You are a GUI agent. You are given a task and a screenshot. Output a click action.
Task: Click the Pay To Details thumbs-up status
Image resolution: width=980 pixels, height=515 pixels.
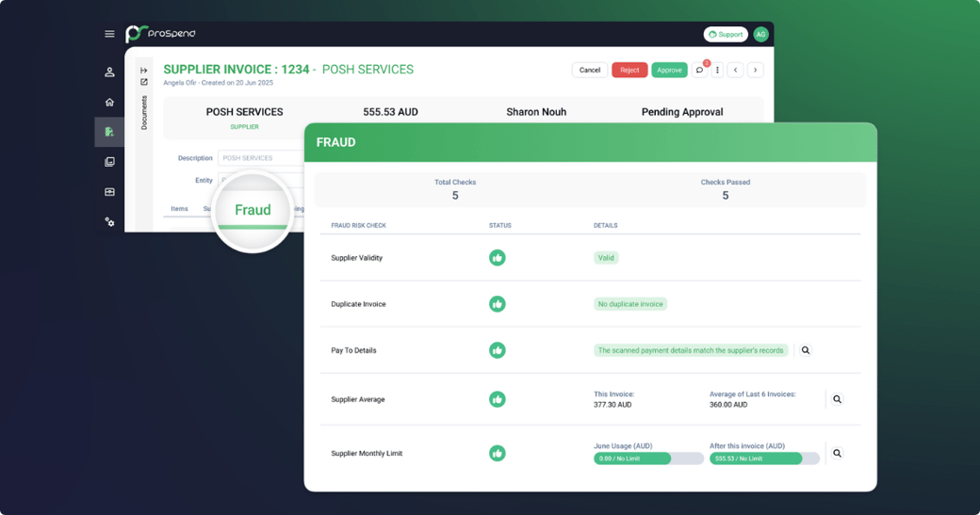pyautogui.click(x=498, y=350)
